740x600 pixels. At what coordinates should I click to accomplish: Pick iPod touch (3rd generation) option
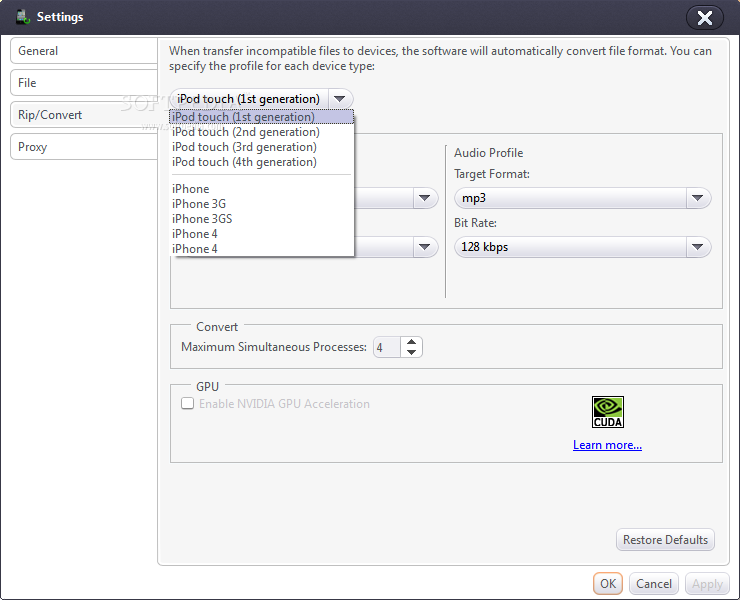[261, 147]
